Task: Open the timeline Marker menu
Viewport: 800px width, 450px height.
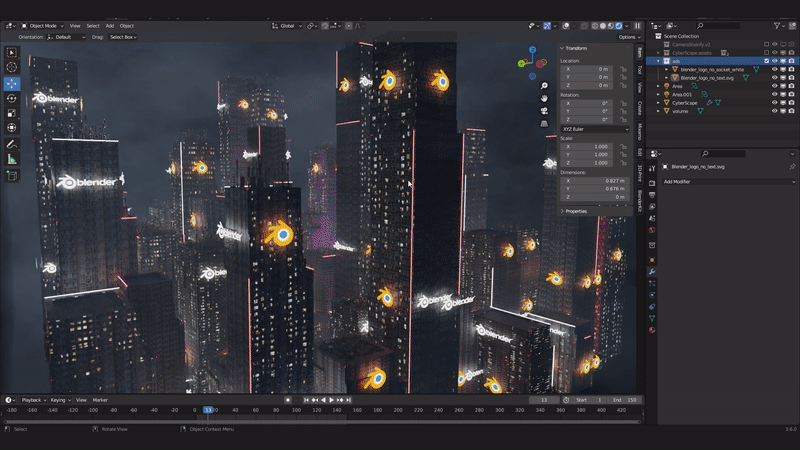Action: (100, 400)
